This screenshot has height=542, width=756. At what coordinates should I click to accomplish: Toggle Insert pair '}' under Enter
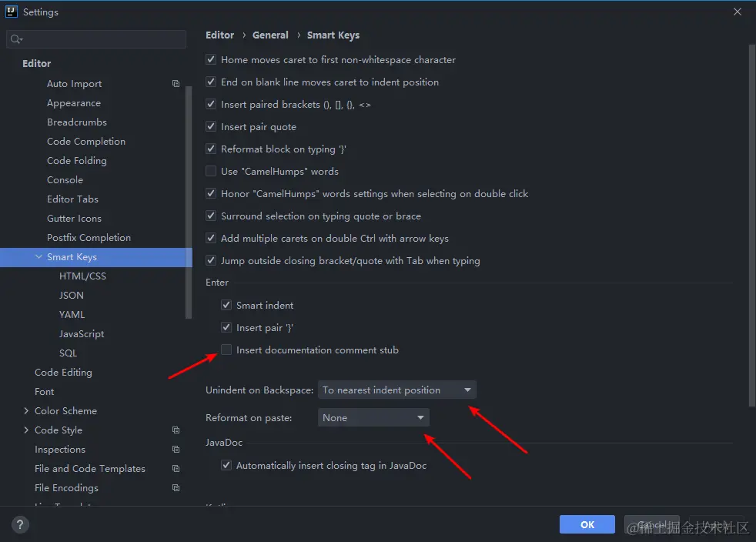click(226, 327)
